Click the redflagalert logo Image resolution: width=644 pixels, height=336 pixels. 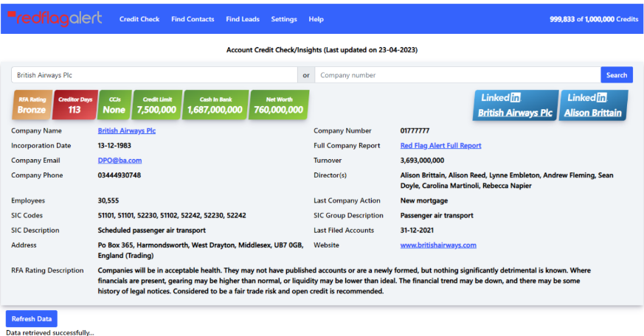[x=55, y=18]
